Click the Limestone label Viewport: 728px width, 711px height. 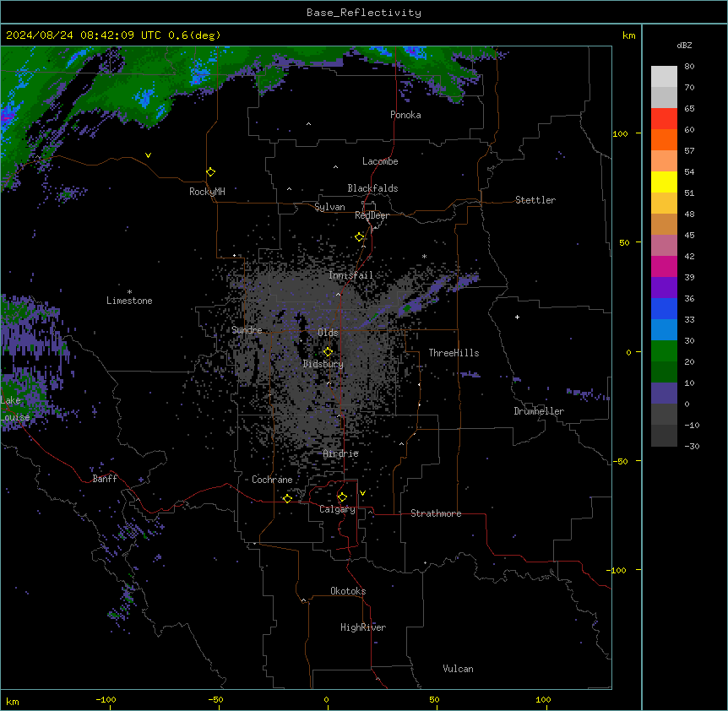click(x=129, y=301)
